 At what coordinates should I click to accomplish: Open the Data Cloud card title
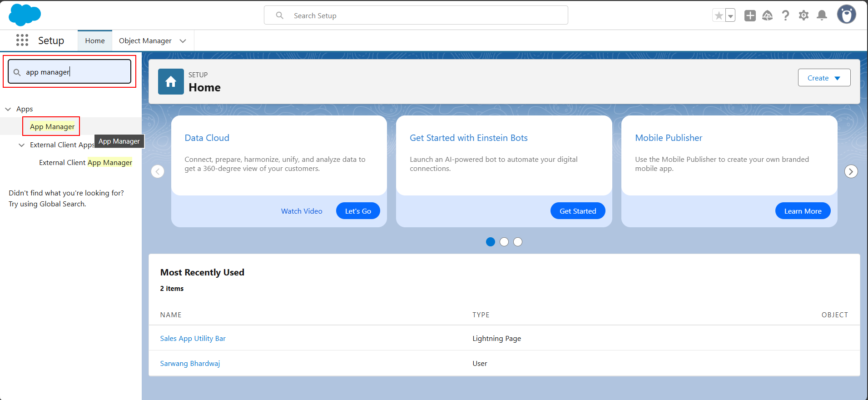[207, 138]
